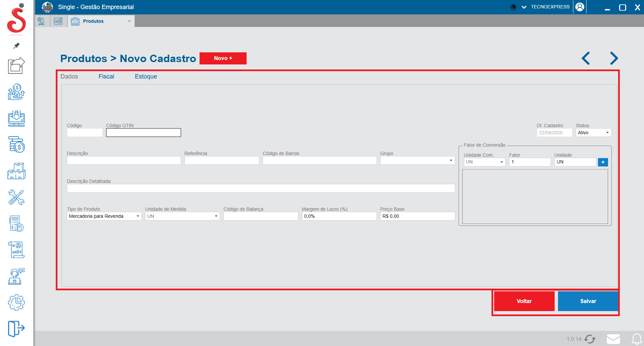Click the logout door icon
This screenshot has height=346, width=644.
point(16,328)
